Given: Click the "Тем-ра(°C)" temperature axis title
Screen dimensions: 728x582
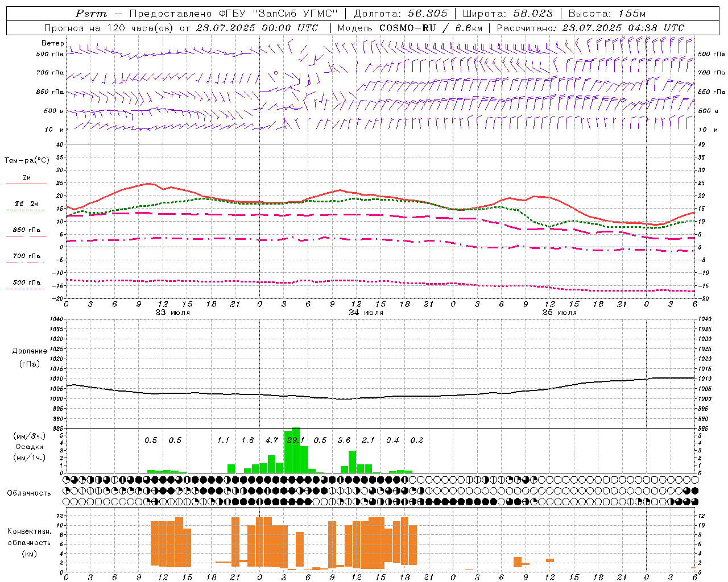Looking at the screenshot, I should click(27, 161).
